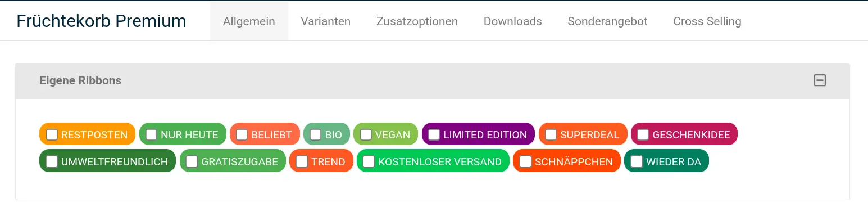Open the Zusatzoptionen tab
The image size is (868, 212).
coord(417,21)
